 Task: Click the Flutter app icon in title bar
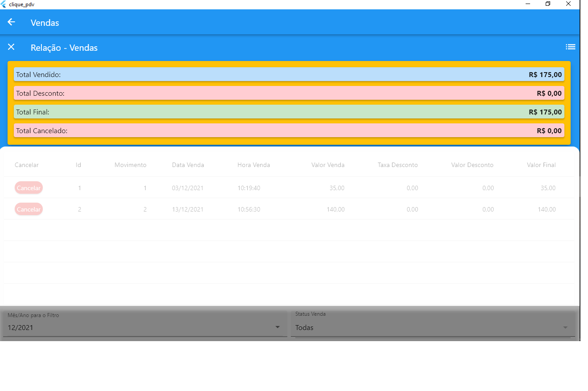[x=4, y=4]
